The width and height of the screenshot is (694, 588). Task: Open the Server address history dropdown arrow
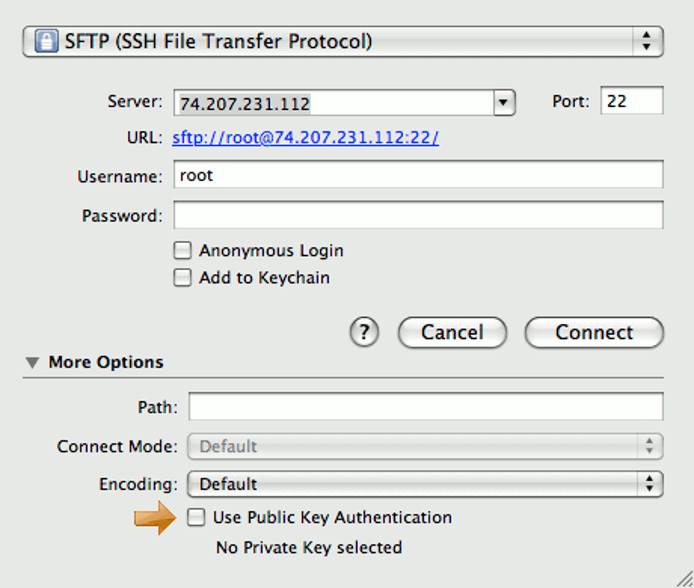click(x=504, y=102)
